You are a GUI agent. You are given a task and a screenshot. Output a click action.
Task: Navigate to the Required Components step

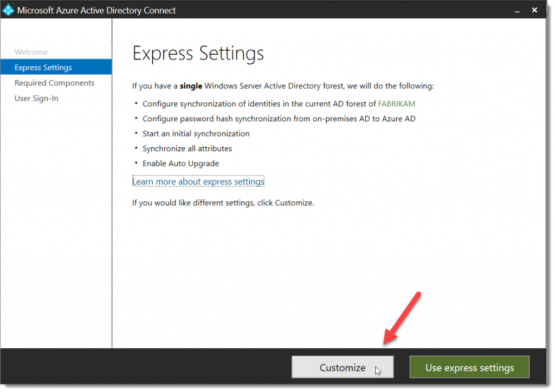(x=54, y=83)
